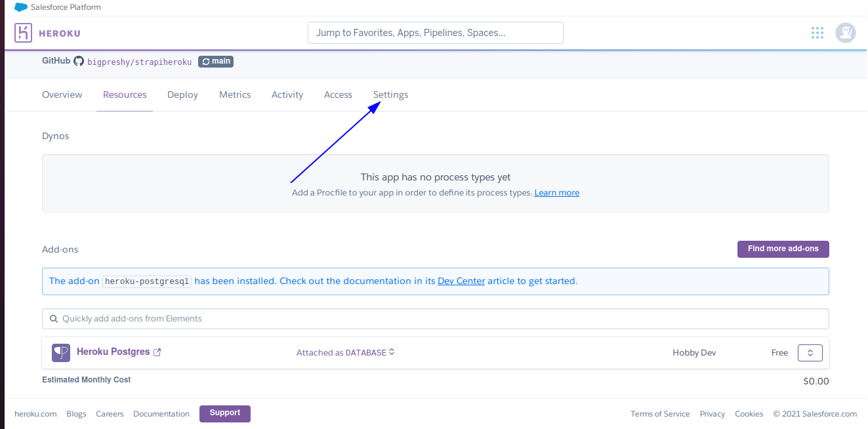Open the Deploy tab
Screen dimensions: 868x429
tap(182, 94)
